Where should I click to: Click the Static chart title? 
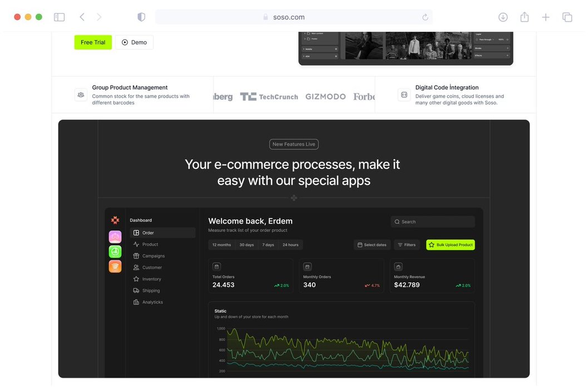(x=220, y=311)
